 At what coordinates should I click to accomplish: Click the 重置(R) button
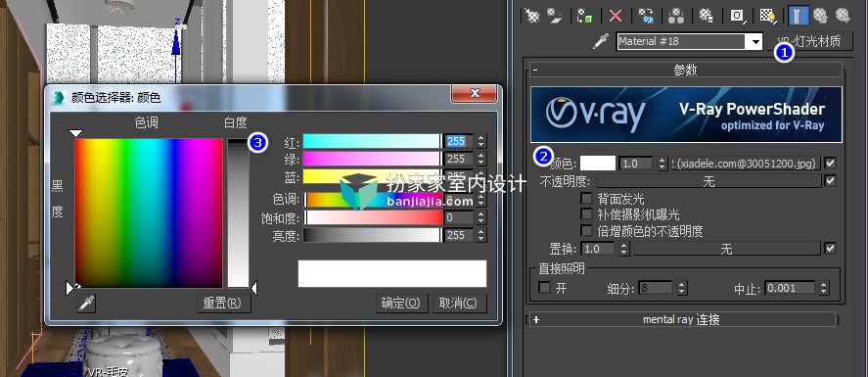click(x=224, y=304)
